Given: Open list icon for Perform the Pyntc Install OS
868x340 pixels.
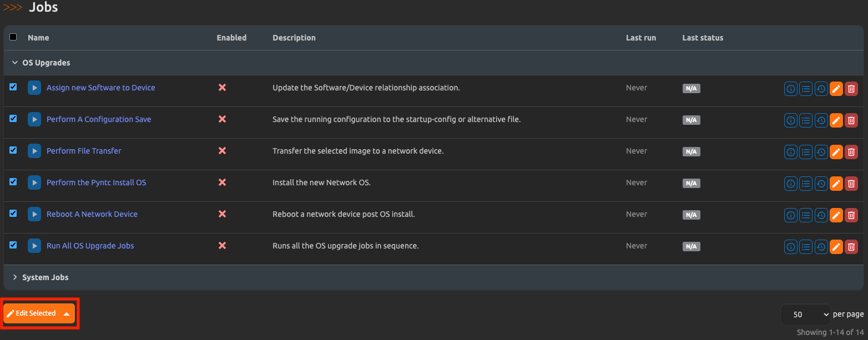Looking at the screenshot, I should coord(806,184).
